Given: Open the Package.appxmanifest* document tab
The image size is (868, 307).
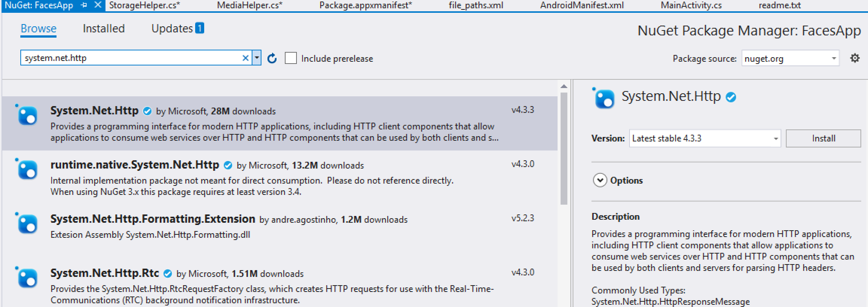Looking at the screenshot, I should 365,5.
